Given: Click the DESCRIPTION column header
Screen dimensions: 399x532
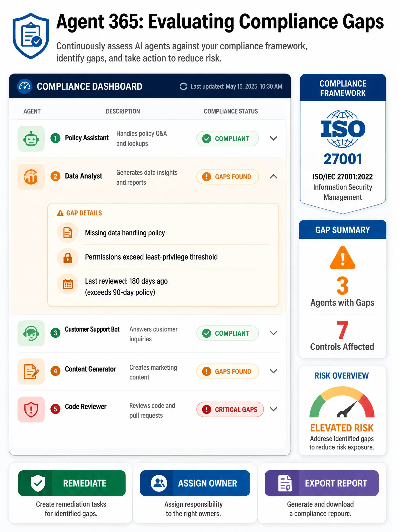Looking at the screenshot, I should click(123, 111).
